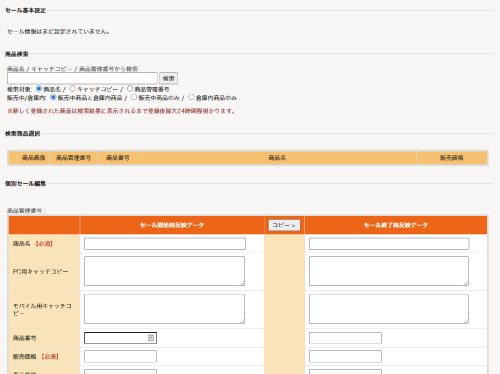
Task: Click the 検索 search button
Action: (168, 78)
